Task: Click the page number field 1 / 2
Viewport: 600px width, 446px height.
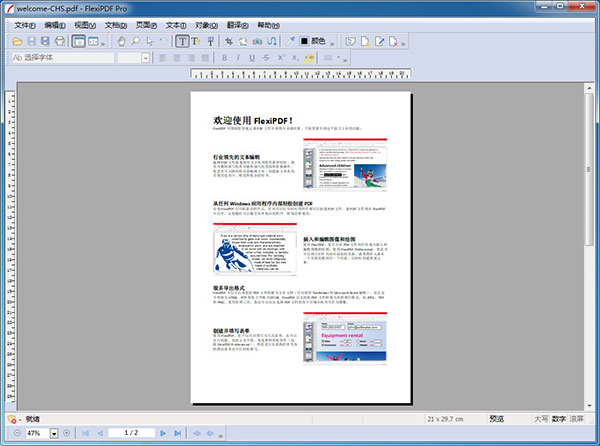Action: point(131,433)
